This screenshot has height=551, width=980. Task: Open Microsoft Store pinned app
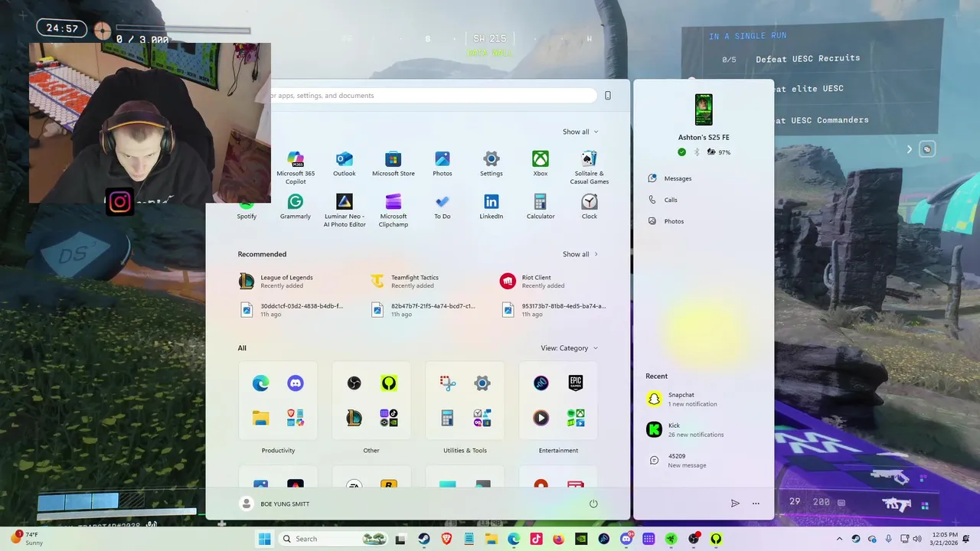pyautogui.click(x=394, y=164)
